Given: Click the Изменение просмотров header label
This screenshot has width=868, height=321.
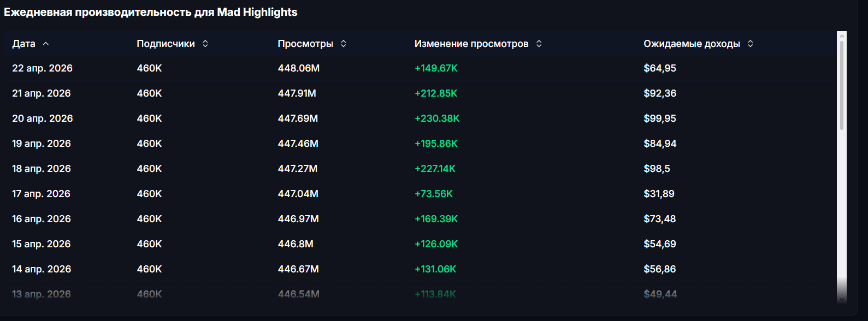Looking at the screenshot, I should point(471,44).
